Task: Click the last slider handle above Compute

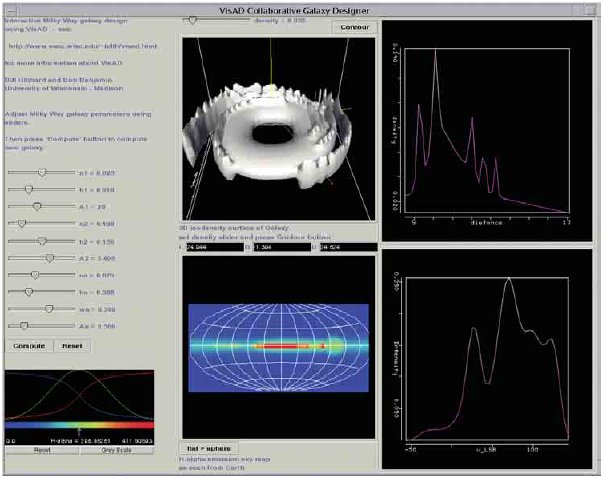Action: [x=24, y=326]
